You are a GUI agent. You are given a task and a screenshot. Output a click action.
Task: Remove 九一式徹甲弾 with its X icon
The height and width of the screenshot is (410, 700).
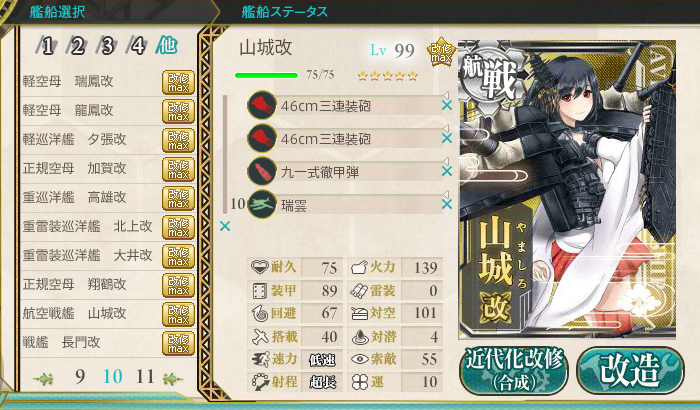click(447, 172)
